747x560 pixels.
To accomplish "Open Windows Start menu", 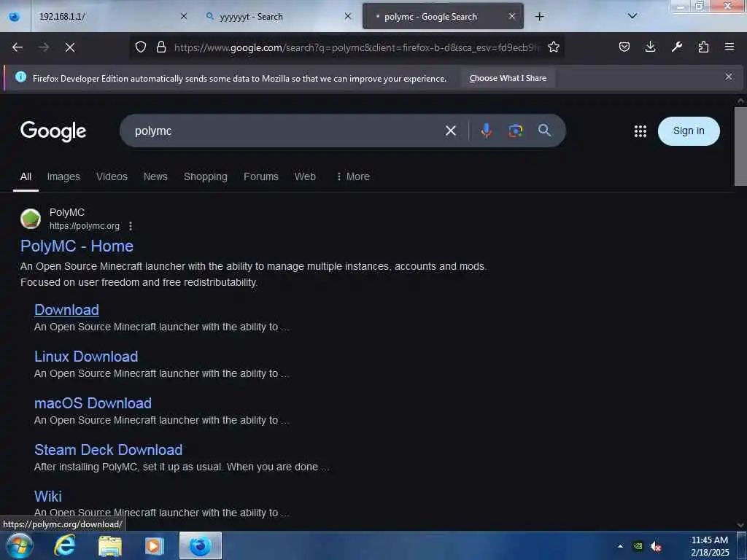I will (x=20, y=545).
